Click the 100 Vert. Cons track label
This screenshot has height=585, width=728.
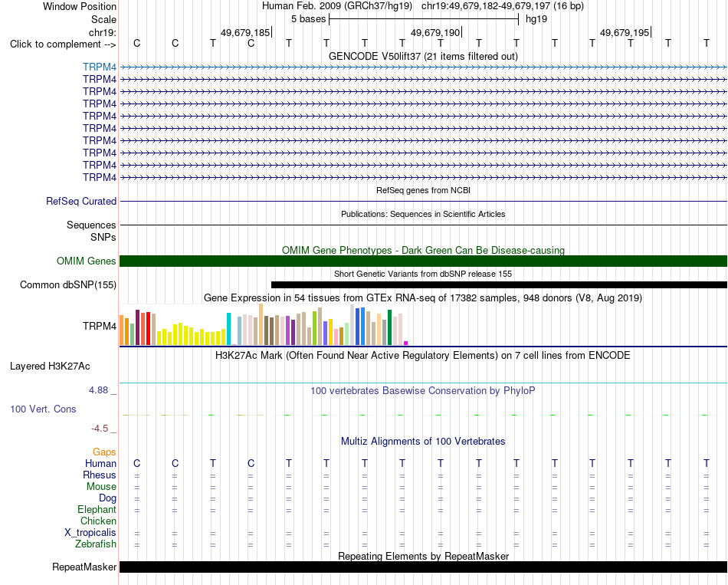[43, 409]
